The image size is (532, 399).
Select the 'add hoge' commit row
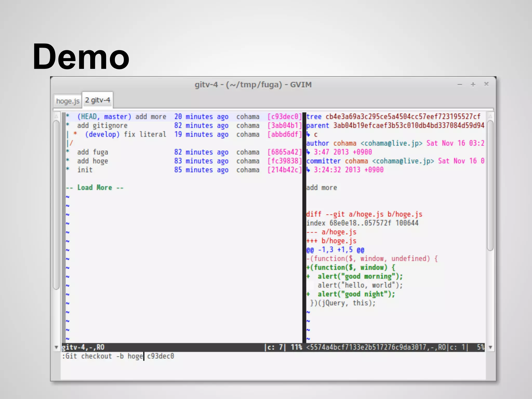(184, 161)
